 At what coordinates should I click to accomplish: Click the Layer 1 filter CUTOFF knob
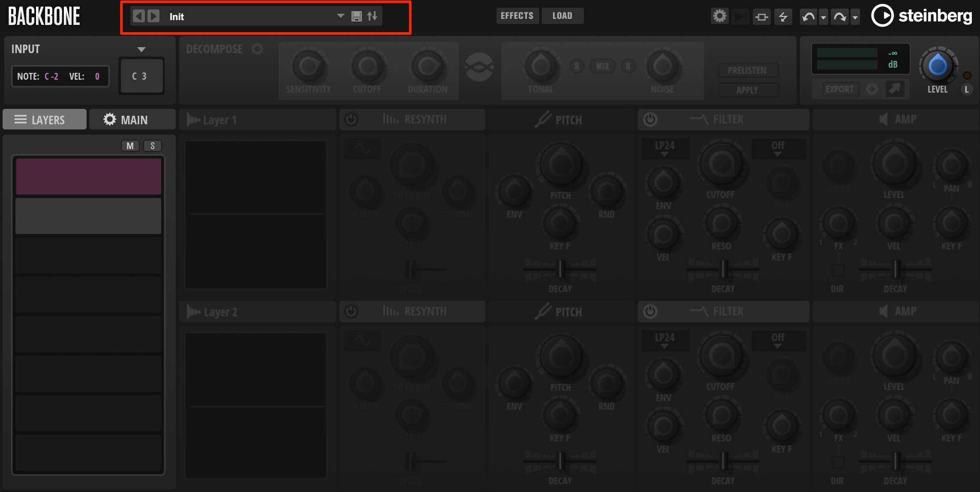click(x=722, y=164)
